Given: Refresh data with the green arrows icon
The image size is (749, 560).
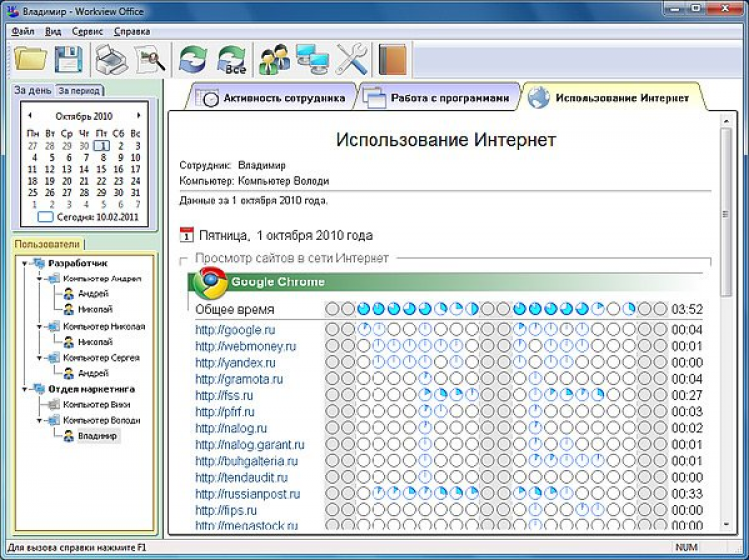Looking at the screenshot, I should [x=193, y=59].
